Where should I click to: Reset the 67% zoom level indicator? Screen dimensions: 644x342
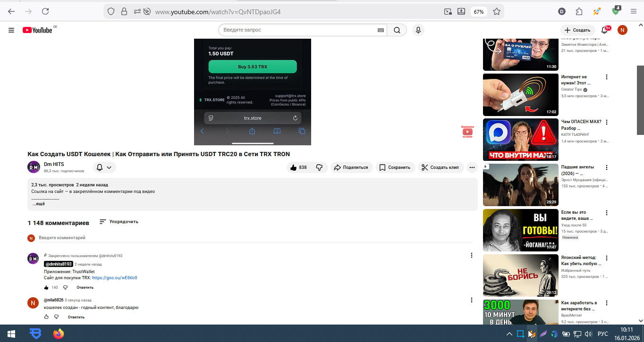pyautogui.click(x=479, y=11)
